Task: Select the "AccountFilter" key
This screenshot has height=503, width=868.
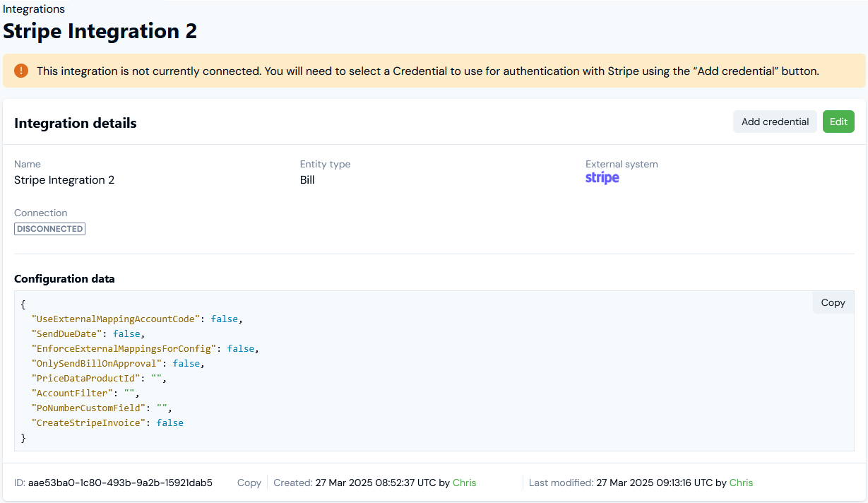Action: click(73, 393)
